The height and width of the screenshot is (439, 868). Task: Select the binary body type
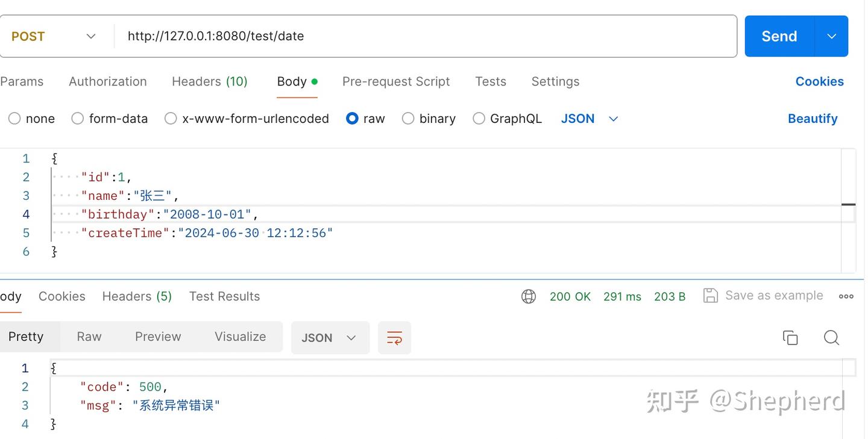(x=408, y=119)
